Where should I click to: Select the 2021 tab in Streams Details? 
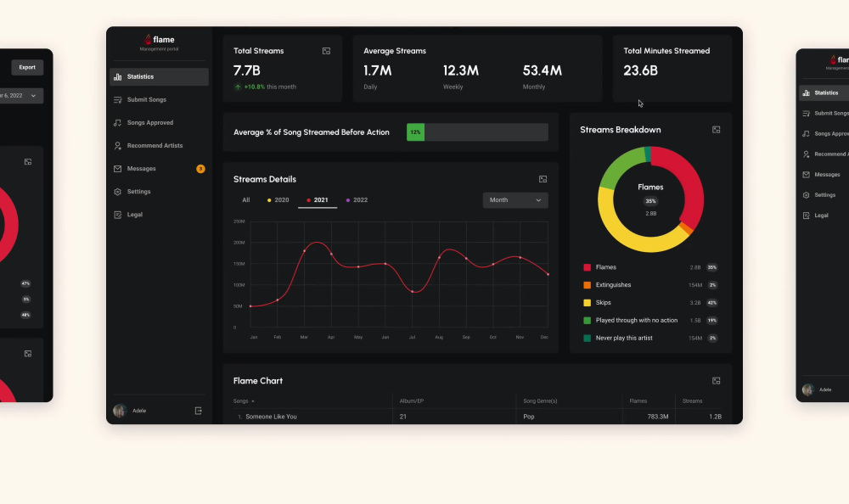318,200
